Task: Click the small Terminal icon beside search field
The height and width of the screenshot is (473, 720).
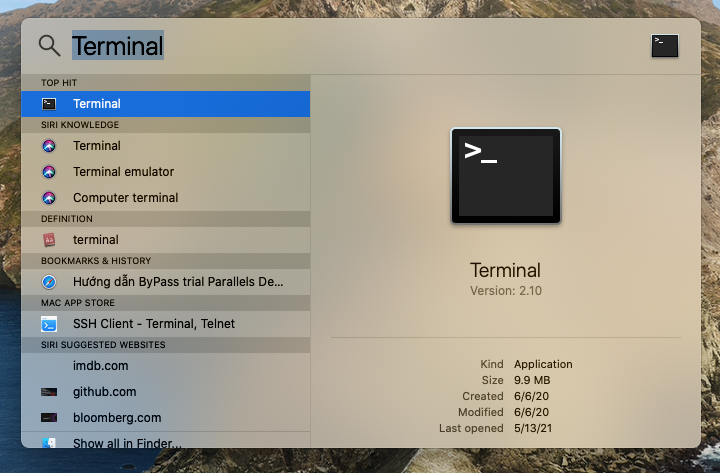Action: [x=665, y=45]
